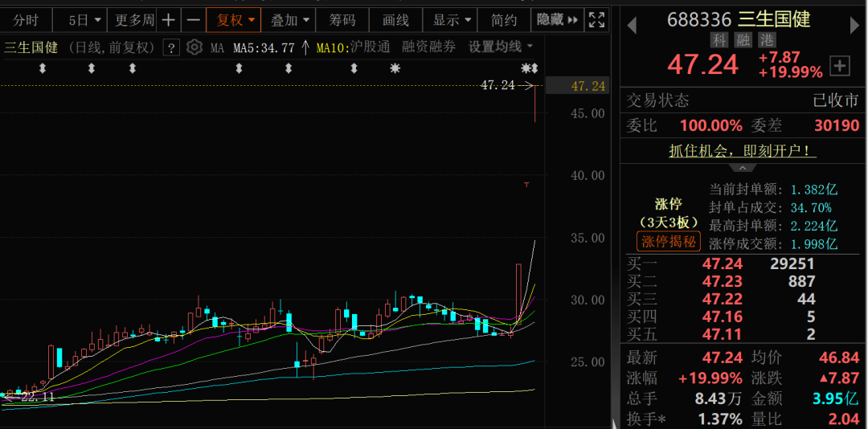Click the plus zoom-in chart button
The height and width of the screenshot is (429, 868).
point(168,20)
